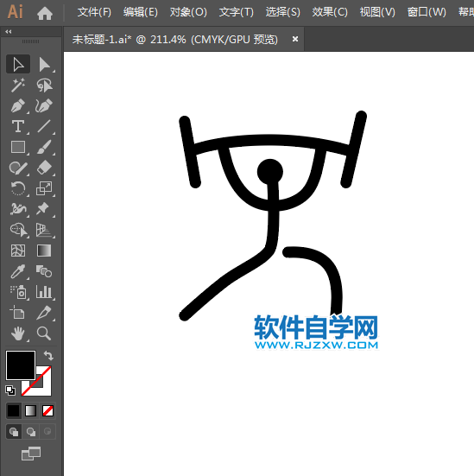The width and height of the screenshot is (474, 476).
Task: Select the Warp tool
Action: tap(18, 209)
